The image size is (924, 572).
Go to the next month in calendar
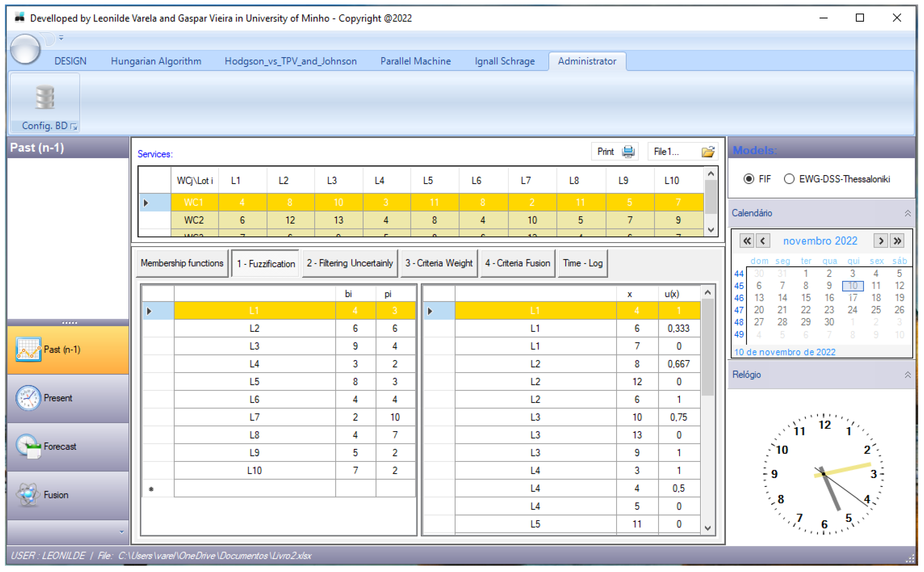click(880, 241)
